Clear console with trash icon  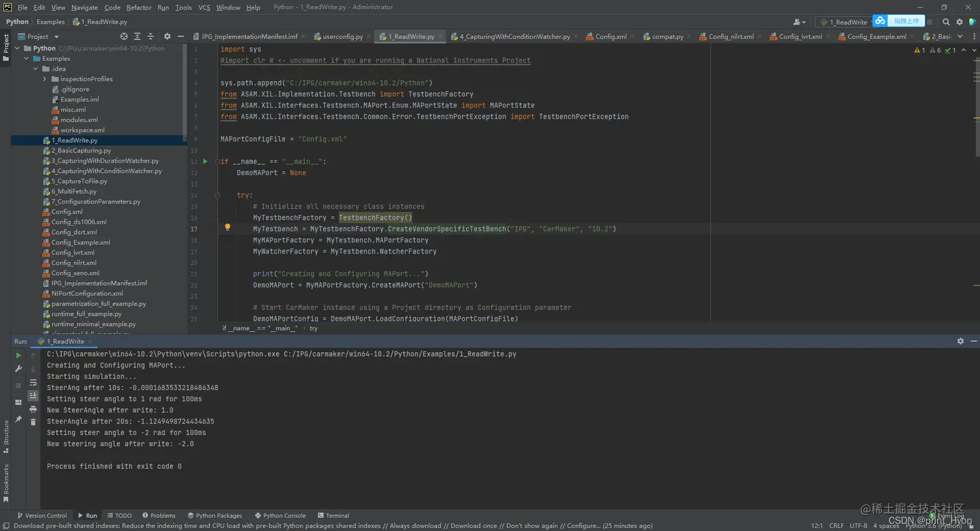click(x=33, y=422)
